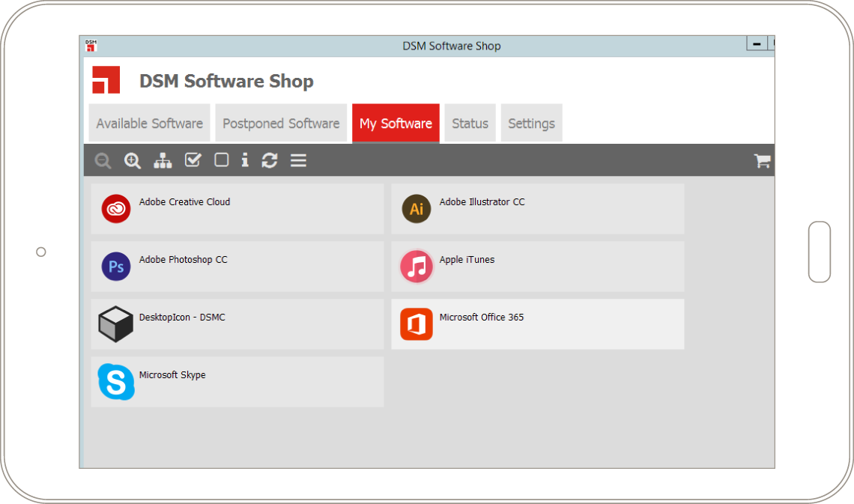
Task: Click the small DSM icon in title bar
Action: coord(91,46)
